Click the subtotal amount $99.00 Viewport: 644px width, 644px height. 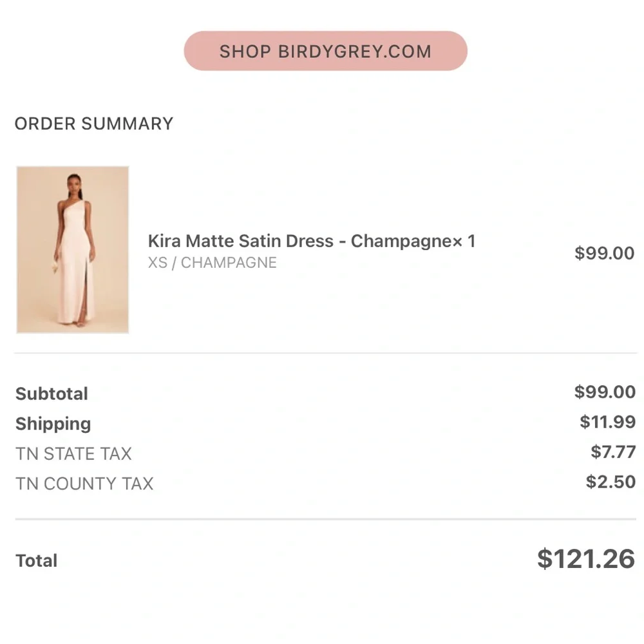click(x=605, y=392)
